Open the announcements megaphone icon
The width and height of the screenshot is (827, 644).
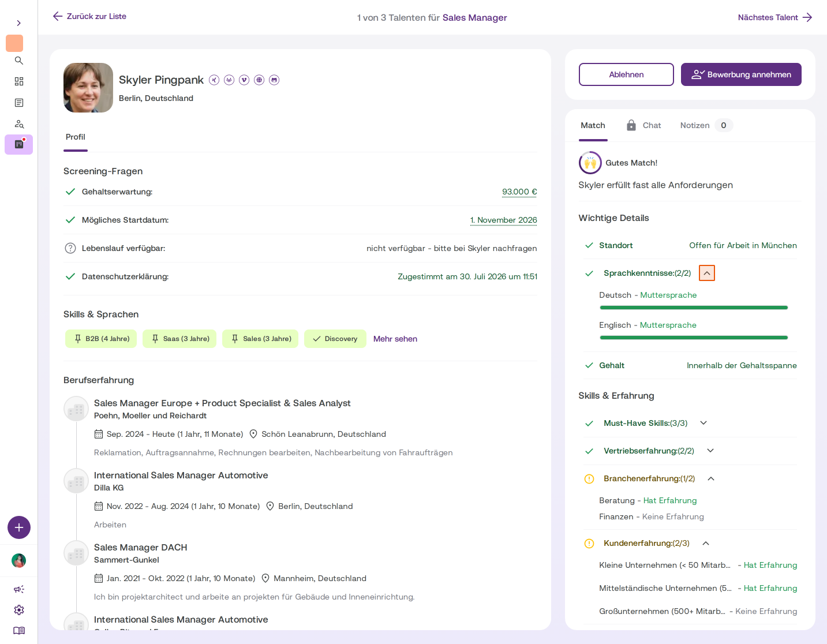pos(19,589)
